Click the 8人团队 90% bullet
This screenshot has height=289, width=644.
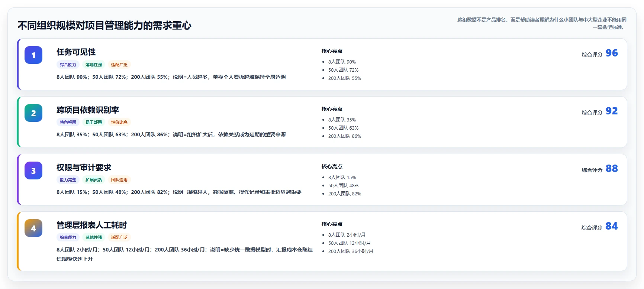(x=342, y=62)
